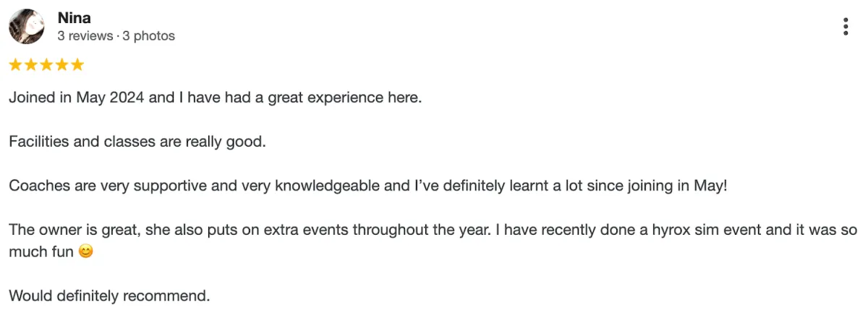Click the third yellow rating star
This screenshot has width=868, height=312.
click(46, 65)
